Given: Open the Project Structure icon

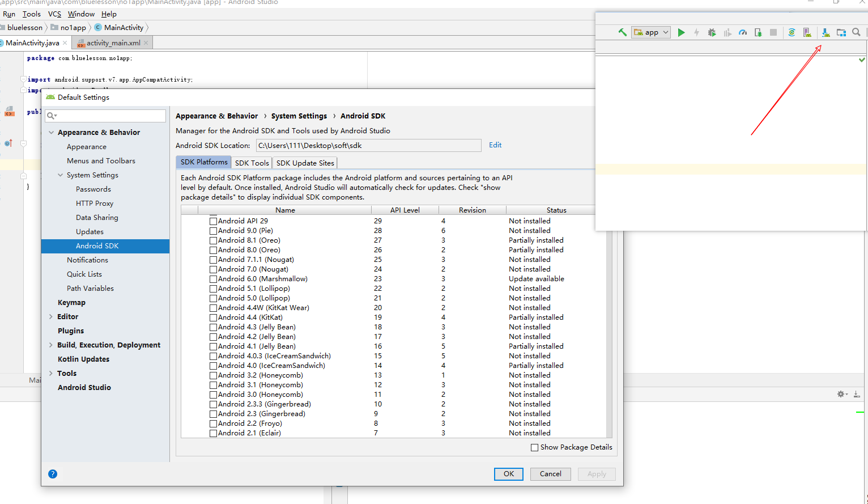Looking at the screenshot, I should [x=841, y=32].
